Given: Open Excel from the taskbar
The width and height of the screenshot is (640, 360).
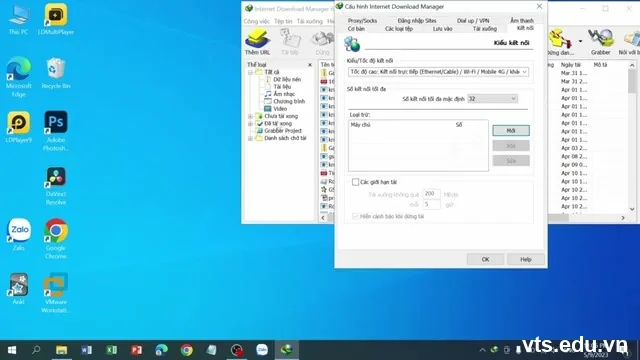Looking at the screenshot, I should click(x=111, y=350).
